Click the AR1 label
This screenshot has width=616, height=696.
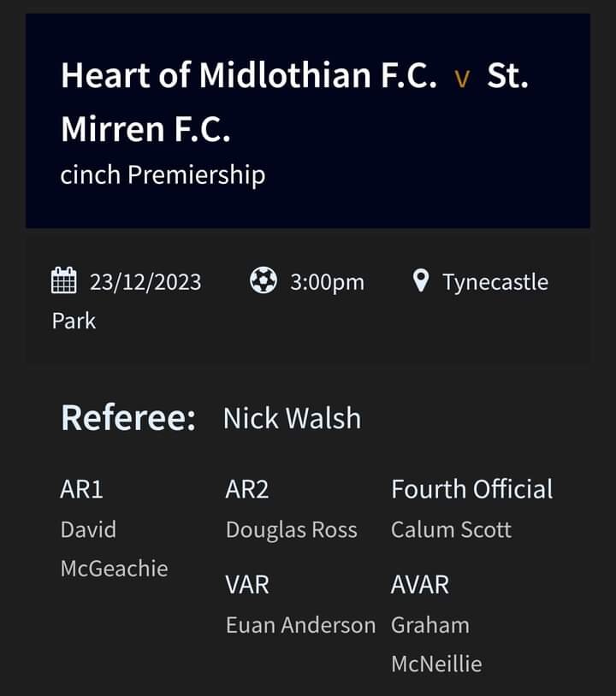click(x=82, y=490)
